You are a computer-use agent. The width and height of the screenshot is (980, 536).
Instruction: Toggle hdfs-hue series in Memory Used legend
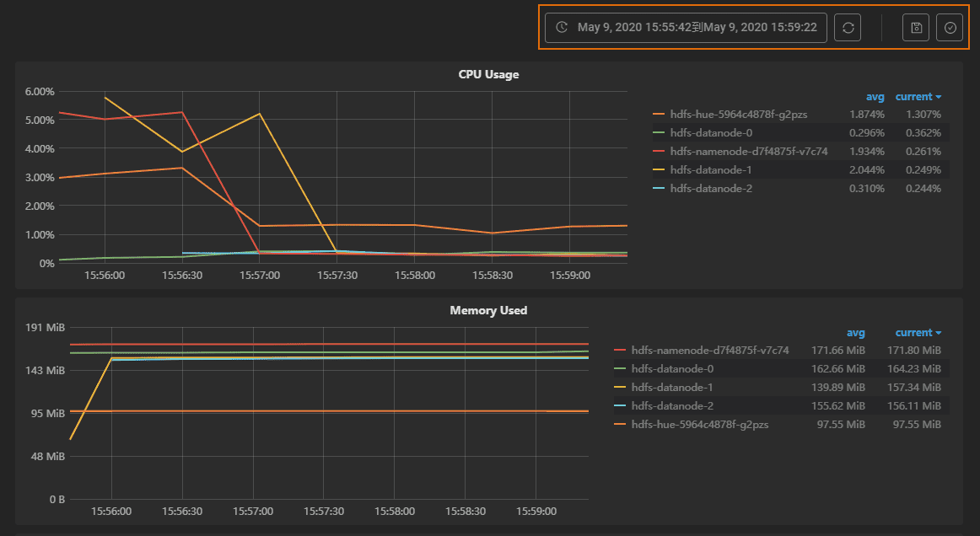pyautogui.click(x=699, y=424)
